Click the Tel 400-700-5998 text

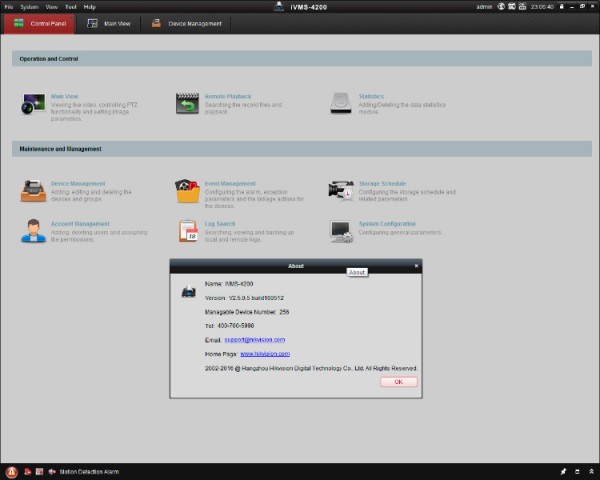click(229, 326)
